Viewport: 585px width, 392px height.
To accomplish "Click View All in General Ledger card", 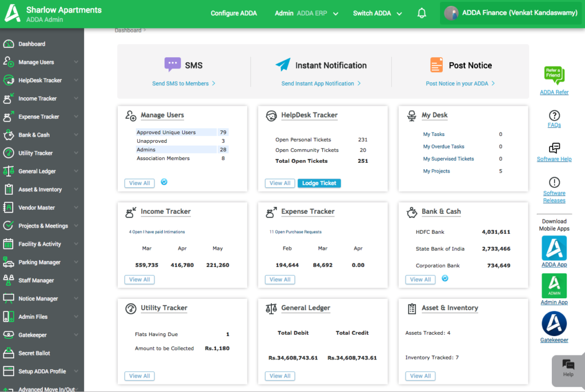I will tap(280, 376).
